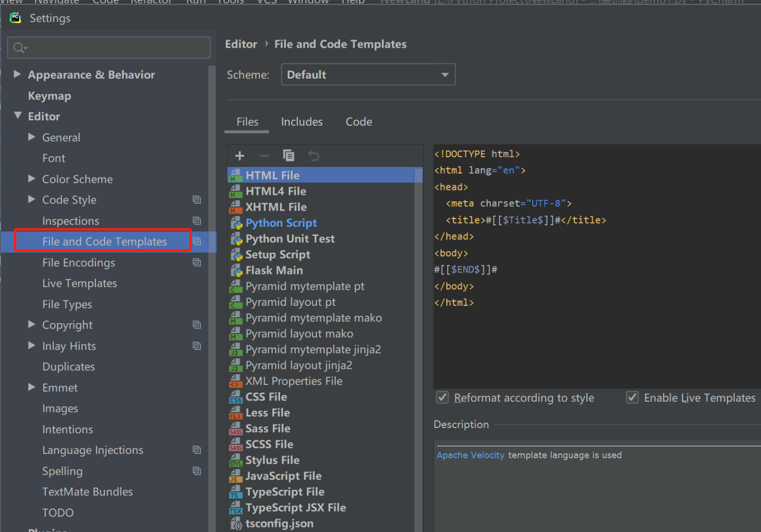761x532 pixels.
Task: Click the Editor breadcrumb link
Action: tap(241, 44)
